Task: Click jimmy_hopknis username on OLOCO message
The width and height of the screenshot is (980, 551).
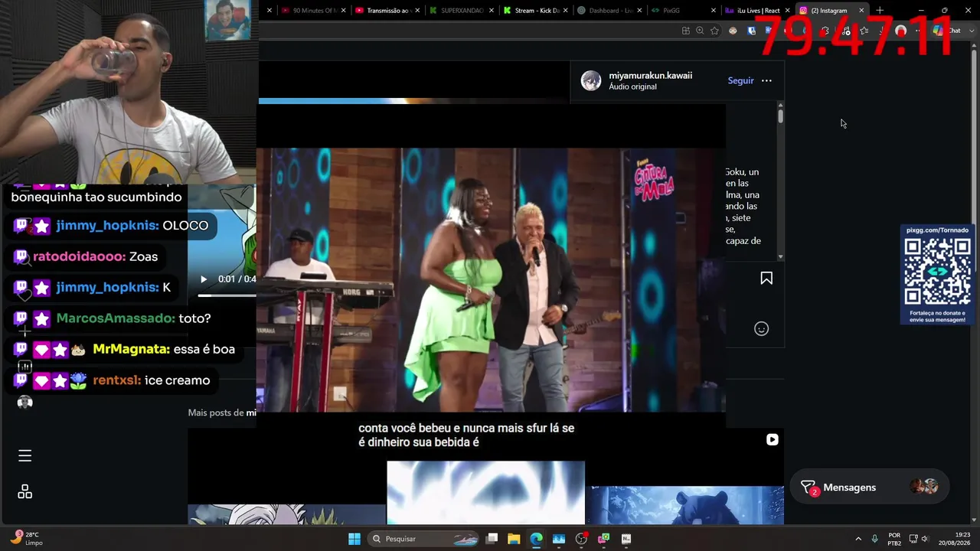Action: (107, 226)
